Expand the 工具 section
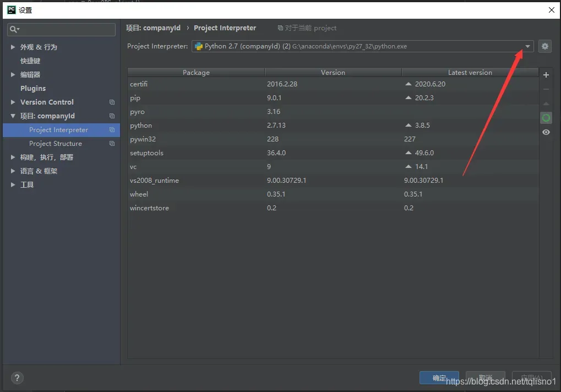Screen dimensions: 561x392 point(13,184)
